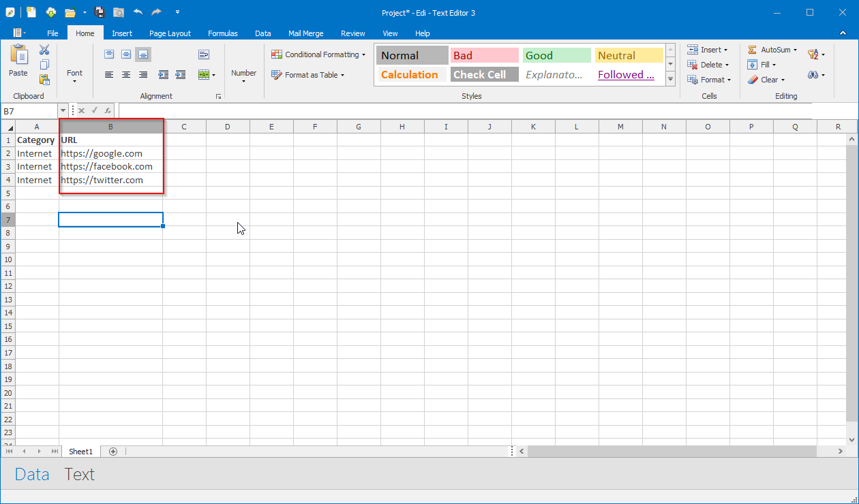The image size is (859, 504).
Task: Click the Paste button
Action: point(18,61)
